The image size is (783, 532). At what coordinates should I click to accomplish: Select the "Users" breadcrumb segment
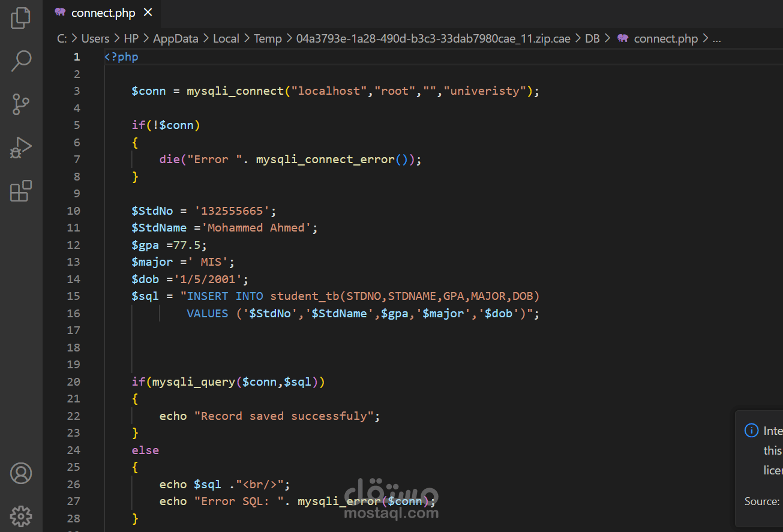click(95, 38)
